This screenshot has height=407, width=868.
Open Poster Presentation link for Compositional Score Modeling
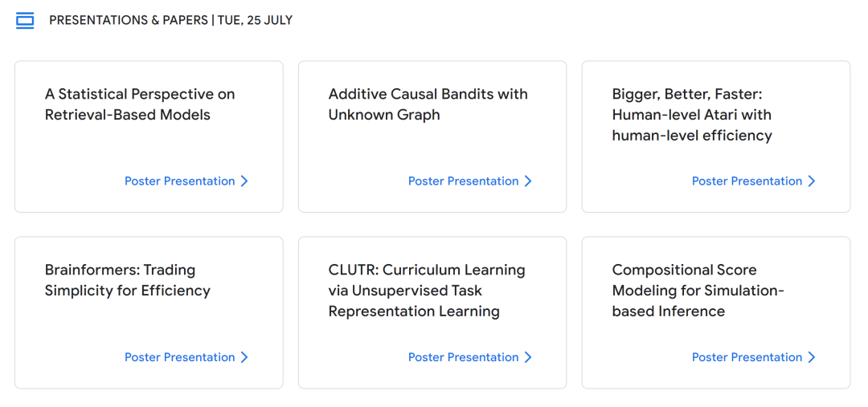click(747, 357)
